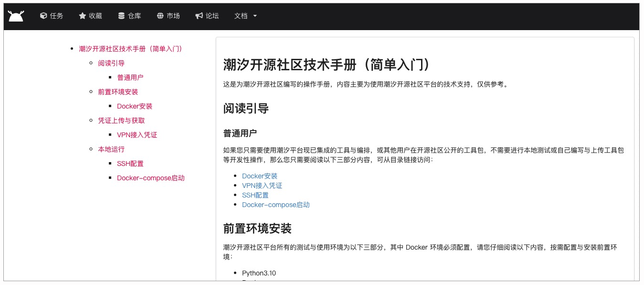Click 阅读引导 in the sidebar outline

coord(111,63)
